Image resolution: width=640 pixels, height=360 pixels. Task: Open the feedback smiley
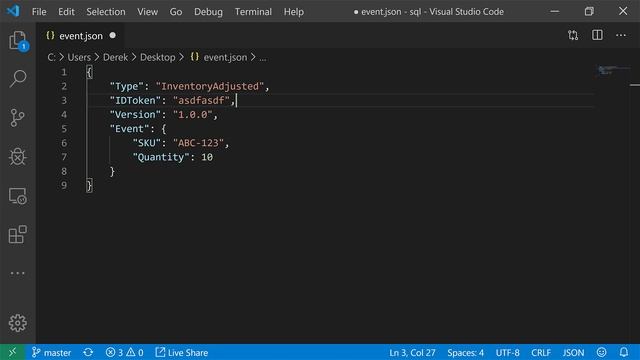(601, 352)
